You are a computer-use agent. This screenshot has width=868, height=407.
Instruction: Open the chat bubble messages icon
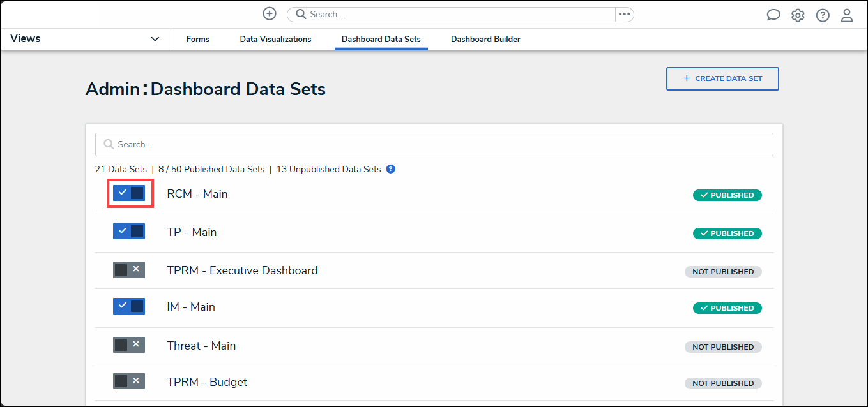click(x=773, y=15)
